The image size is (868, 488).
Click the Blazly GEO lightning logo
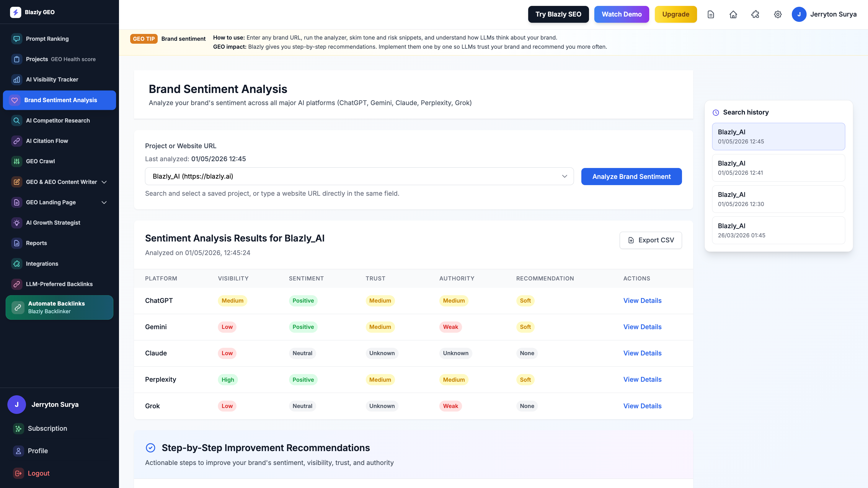click(x=15, y=12)
